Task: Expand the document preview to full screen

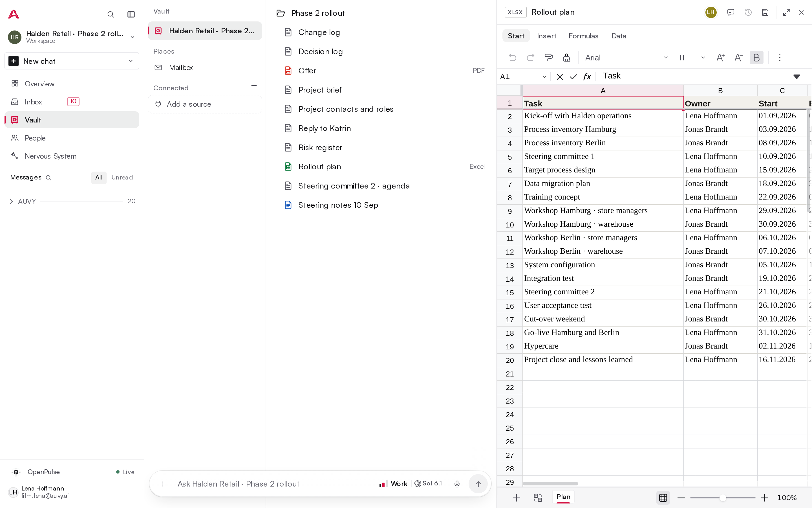Action: pyautogui.click(x=786, y=12)
